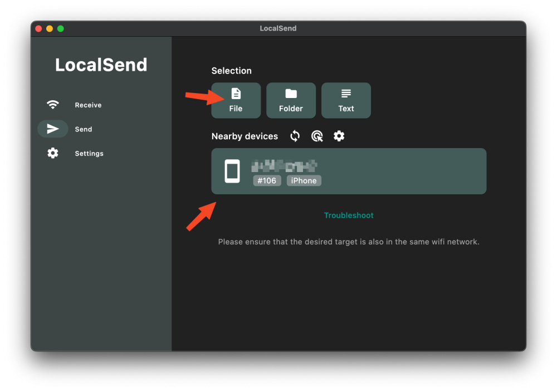557x392 pixels.
Task: Open send mode via target-cursor icon
Action: point(317,136)
